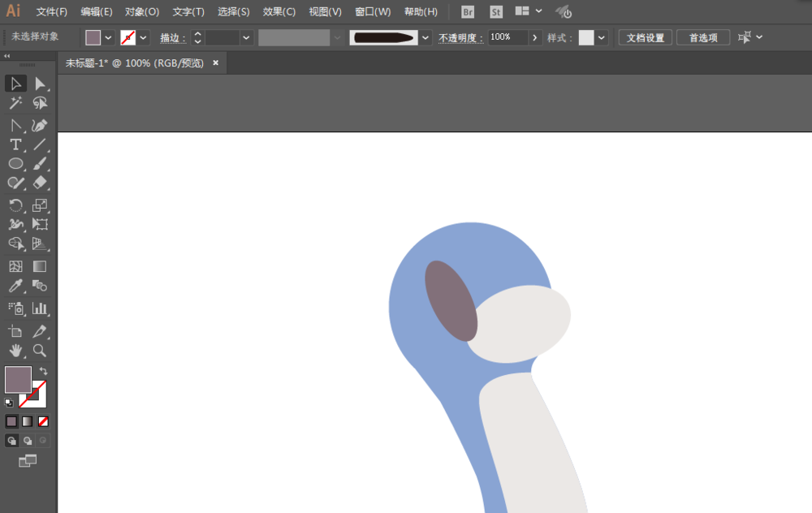Click the 不透明度 opacity link
812x513 pixels.
click(x=460, y=38)
